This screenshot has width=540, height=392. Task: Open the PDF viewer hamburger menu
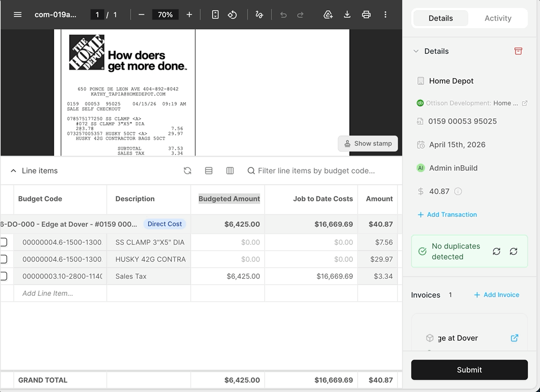coord(18,14)
